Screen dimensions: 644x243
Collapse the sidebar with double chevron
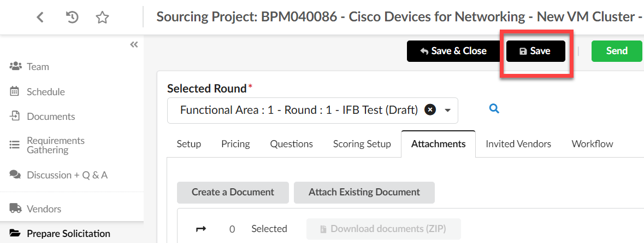(134, 44)
